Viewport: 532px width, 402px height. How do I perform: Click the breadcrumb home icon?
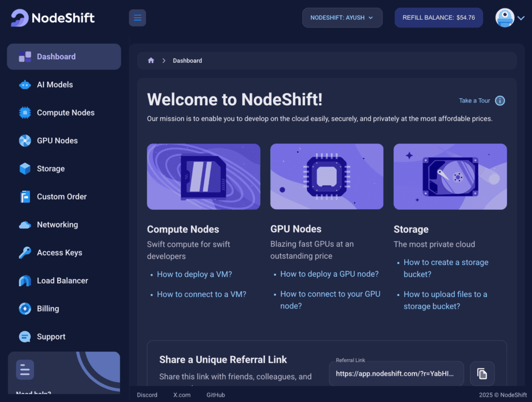point(151,60)
